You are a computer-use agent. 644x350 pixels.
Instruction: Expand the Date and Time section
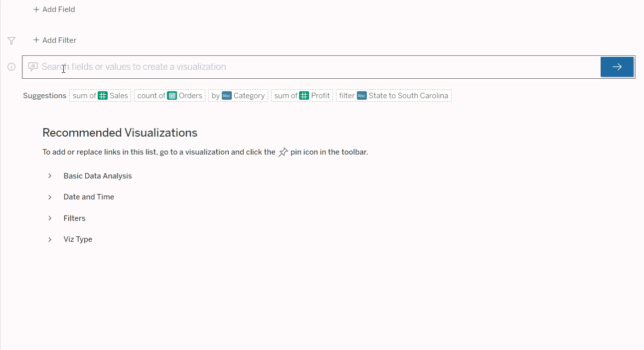(49, 196)
